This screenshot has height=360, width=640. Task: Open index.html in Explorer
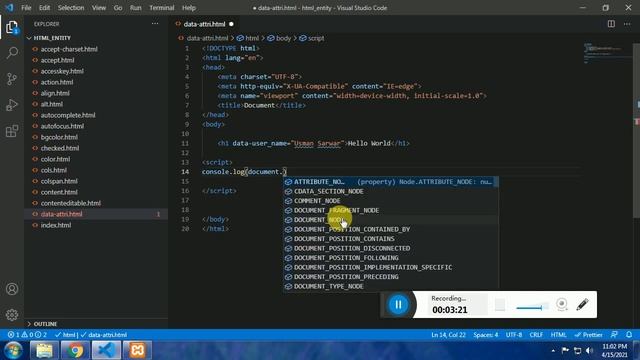(x=56, y=225)
